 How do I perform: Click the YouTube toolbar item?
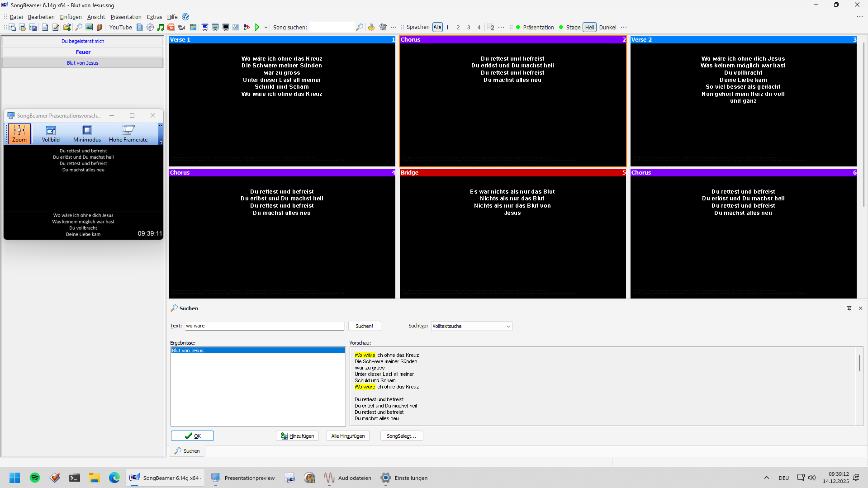tap(120, 28)
